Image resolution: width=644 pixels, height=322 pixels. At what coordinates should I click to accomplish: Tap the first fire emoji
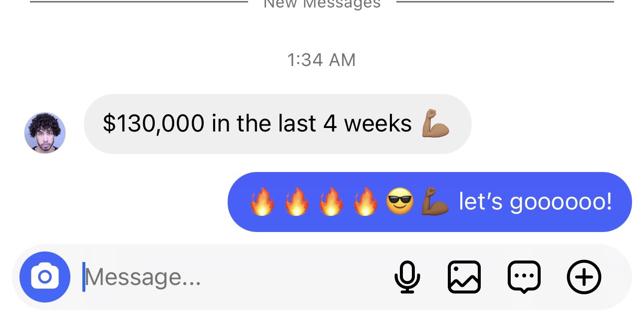coord(263,201)
